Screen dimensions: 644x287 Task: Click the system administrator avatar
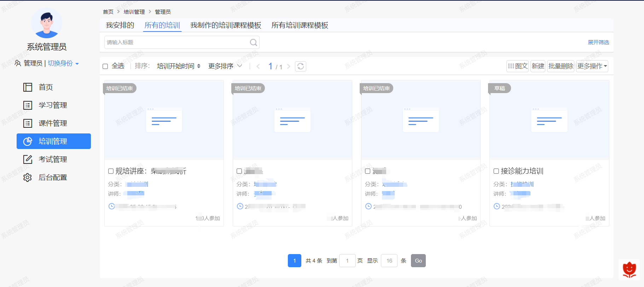pyautogui.click(x=47, y=23)
